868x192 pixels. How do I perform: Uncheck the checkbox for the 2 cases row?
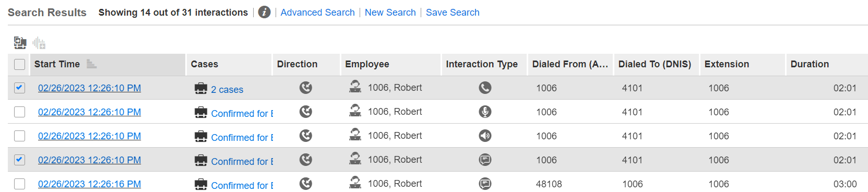(x=19, y=88)
